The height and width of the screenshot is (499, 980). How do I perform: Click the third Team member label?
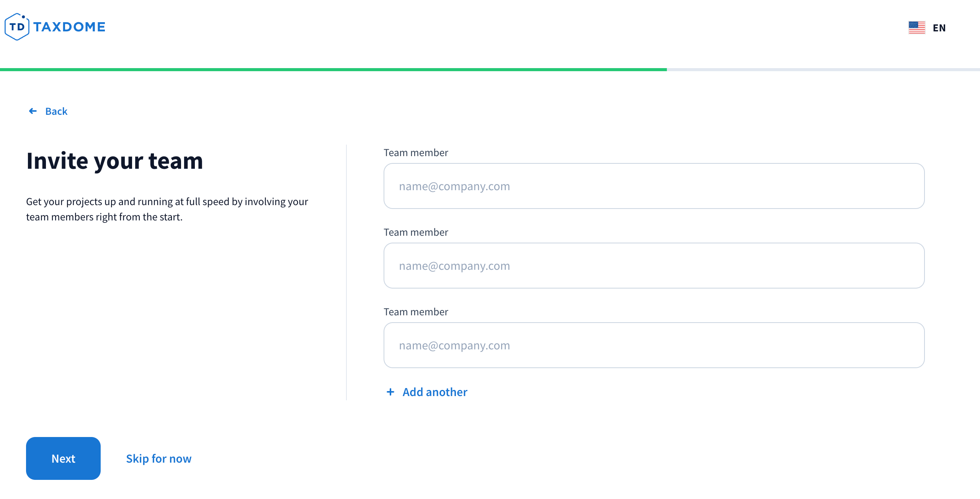[416, 312]
